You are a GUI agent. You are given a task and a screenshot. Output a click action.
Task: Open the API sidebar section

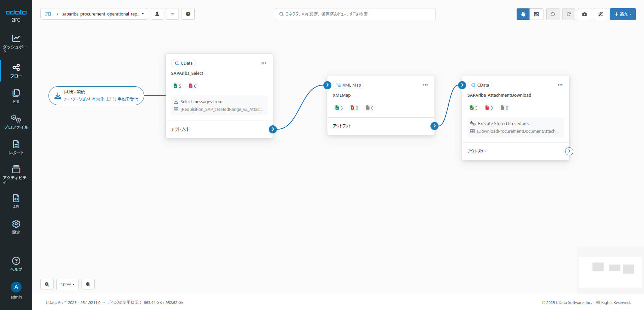click(16, 201)
